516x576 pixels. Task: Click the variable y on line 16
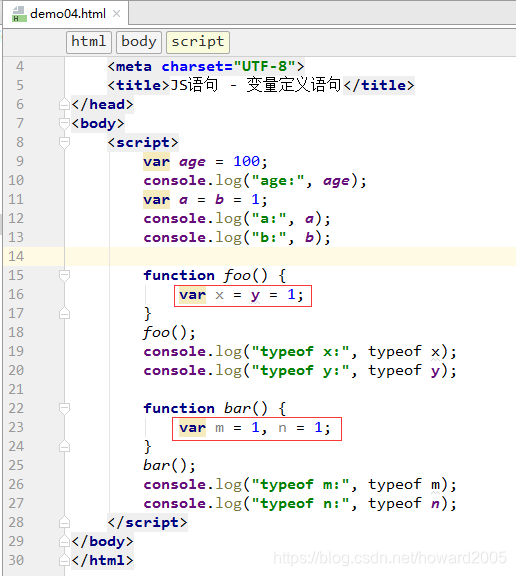pos(255,295)
